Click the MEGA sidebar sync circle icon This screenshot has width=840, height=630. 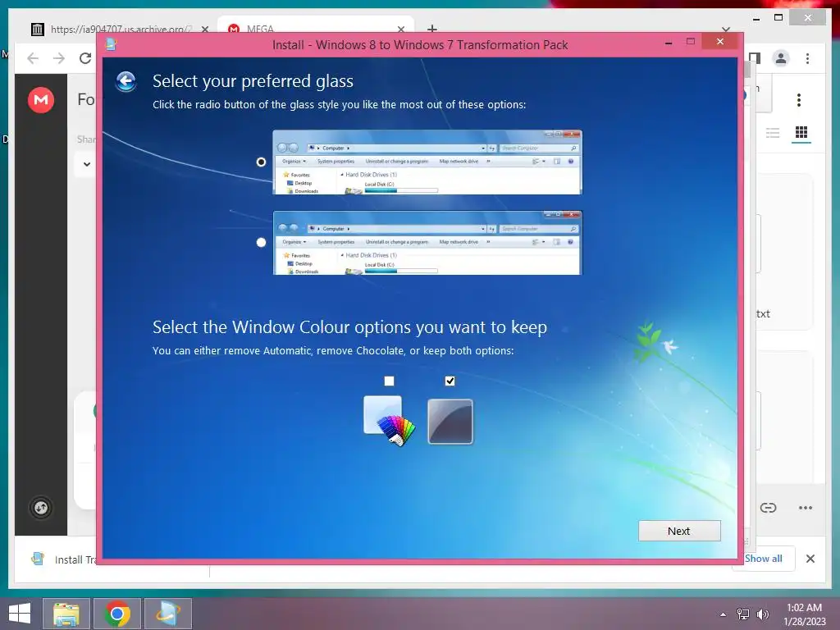41,507
